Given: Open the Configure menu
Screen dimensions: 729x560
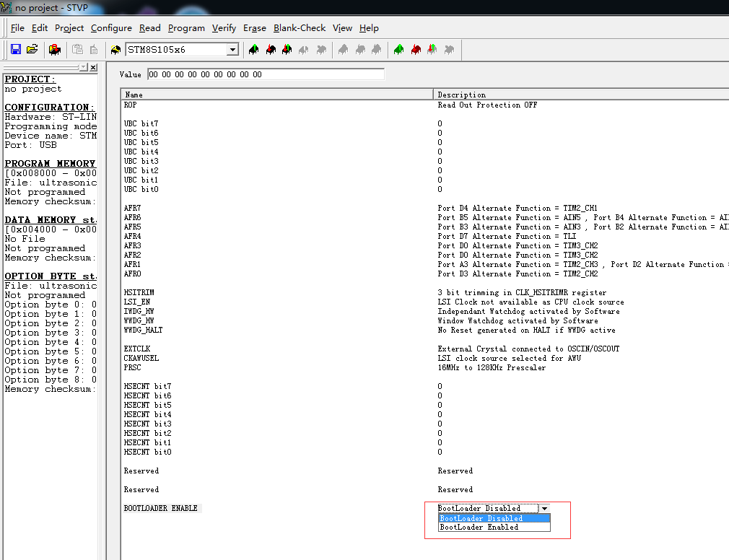Looking at the screenshot, I should [x=111, y=28].
